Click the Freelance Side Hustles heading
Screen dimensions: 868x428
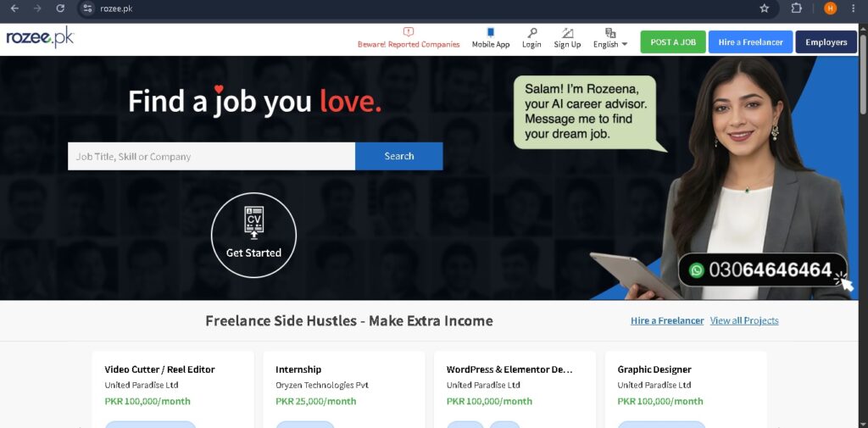348,320
